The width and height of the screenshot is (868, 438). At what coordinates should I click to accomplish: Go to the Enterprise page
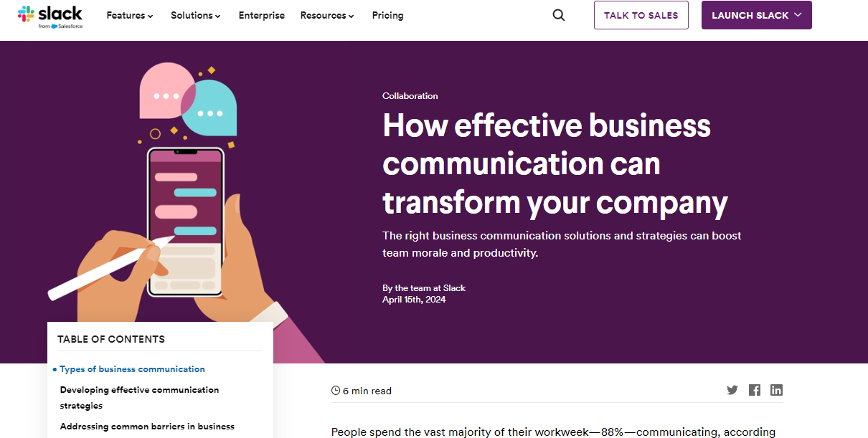pyautogui.click(x=262, y=15)
